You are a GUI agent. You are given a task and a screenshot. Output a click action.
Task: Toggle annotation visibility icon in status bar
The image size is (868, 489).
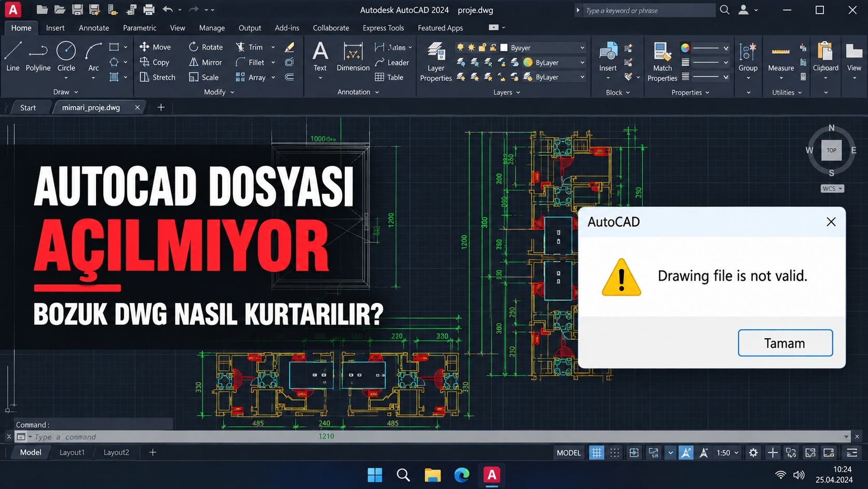[x=686, y=453]
